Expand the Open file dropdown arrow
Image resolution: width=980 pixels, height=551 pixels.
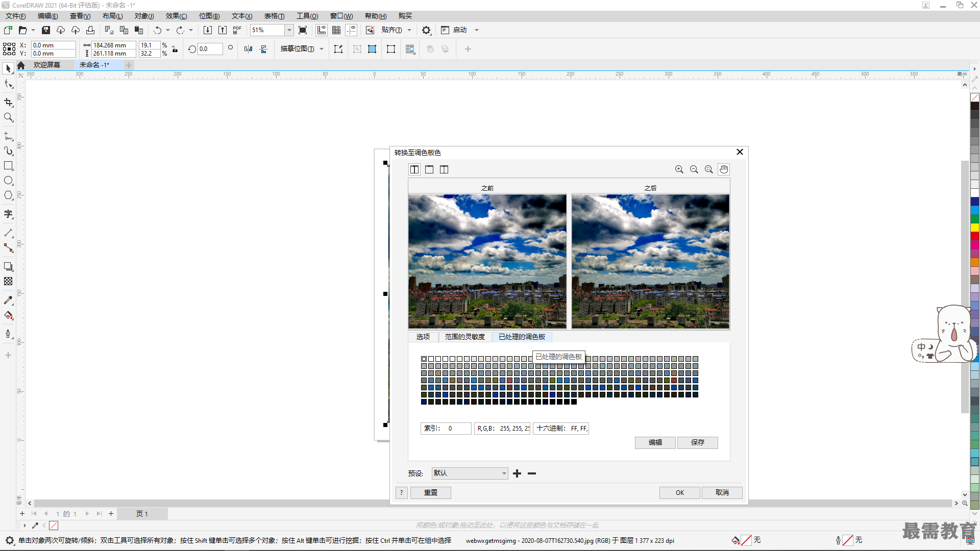pos(33,30)
